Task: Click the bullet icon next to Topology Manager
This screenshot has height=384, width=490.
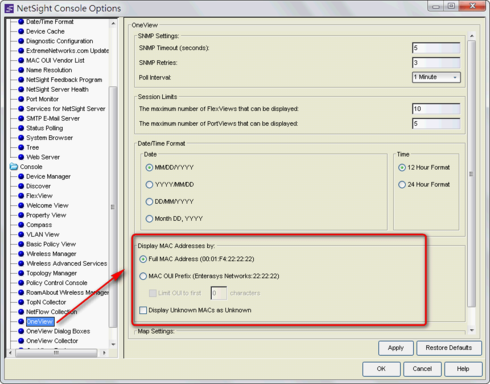Action: (21, 273)
